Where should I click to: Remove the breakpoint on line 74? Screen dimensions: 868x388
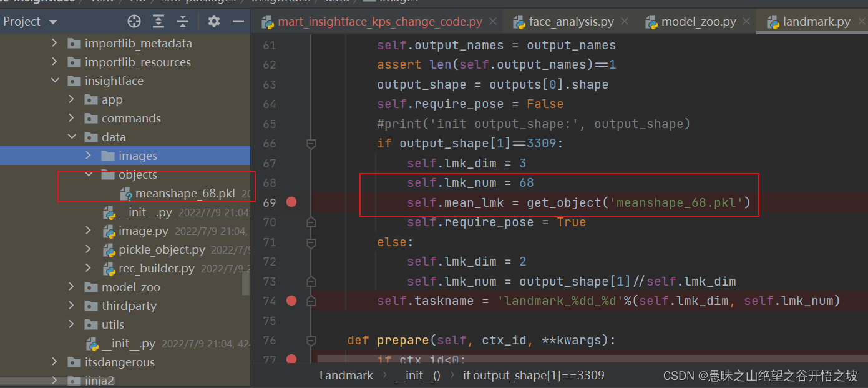291,301
